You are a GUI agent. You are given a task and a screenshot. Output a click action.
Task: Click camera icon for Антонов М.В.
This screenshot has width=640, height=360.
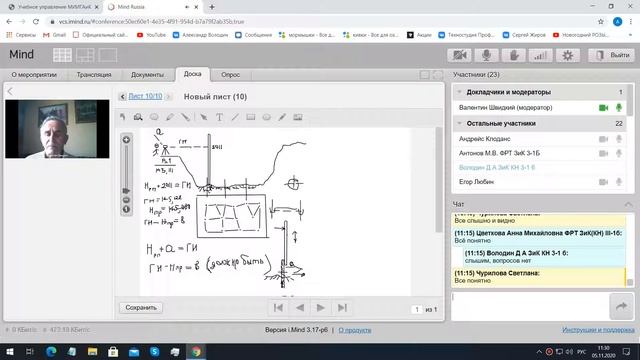point(603,153)
